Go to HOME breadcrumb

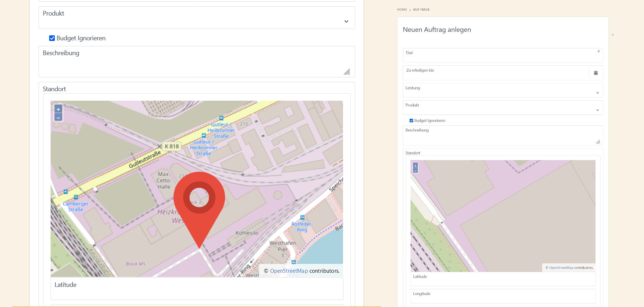pos(402,10)
